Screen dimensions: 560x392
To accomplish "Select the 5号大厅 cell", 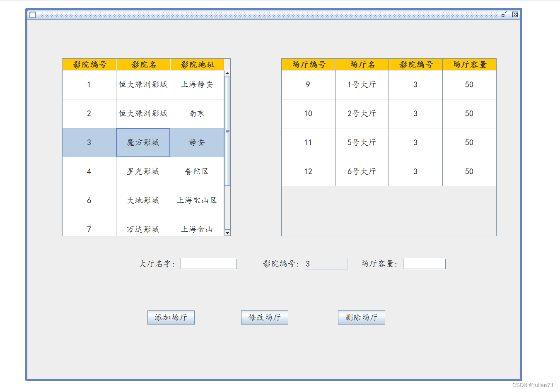I will coord(362,143).
